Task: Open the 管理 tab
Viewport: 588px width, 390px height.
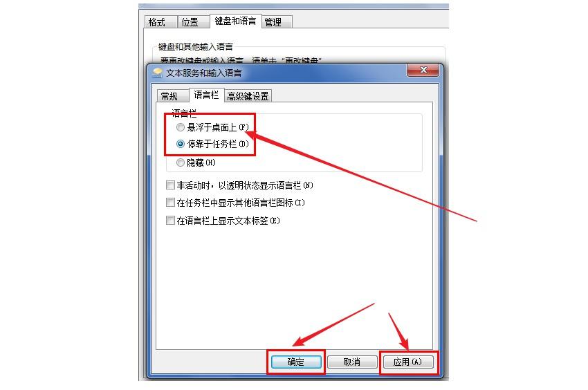Action: click(273, 22)
